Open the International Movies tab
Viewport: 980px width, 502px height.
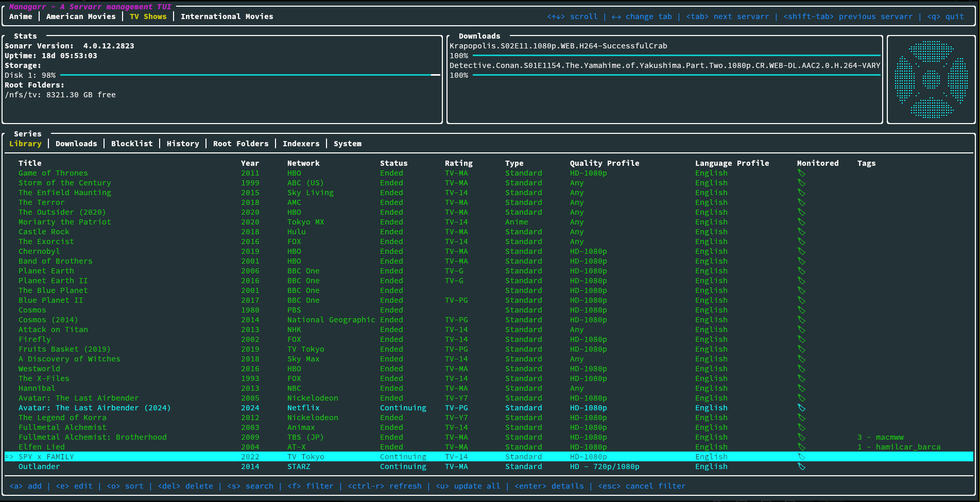point(227,16)
